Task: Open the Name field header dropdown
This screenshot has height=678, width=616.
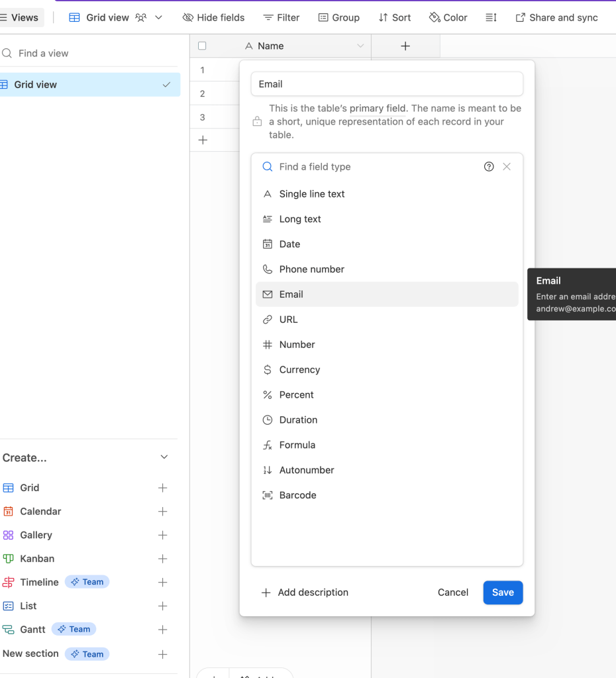Action: pyautogui.click(x=360, y=46)
